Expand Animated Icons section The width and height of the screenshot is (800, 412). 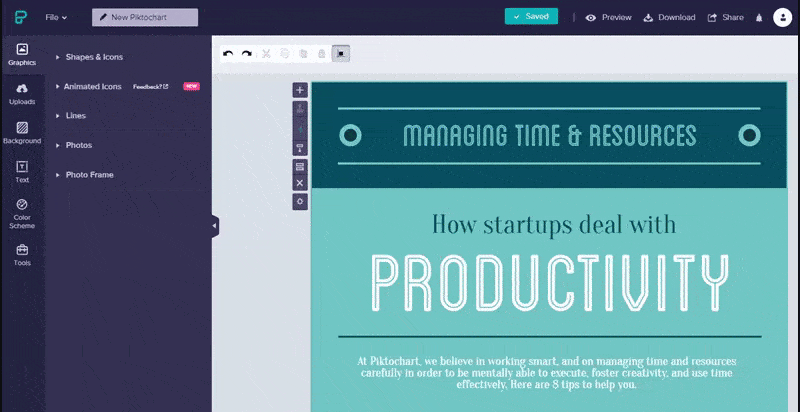click(89, 87)
